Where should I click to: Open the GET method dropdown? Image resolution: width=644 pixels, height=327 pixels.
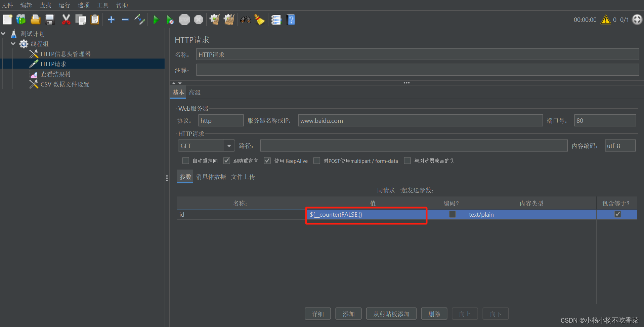[229, 146]
